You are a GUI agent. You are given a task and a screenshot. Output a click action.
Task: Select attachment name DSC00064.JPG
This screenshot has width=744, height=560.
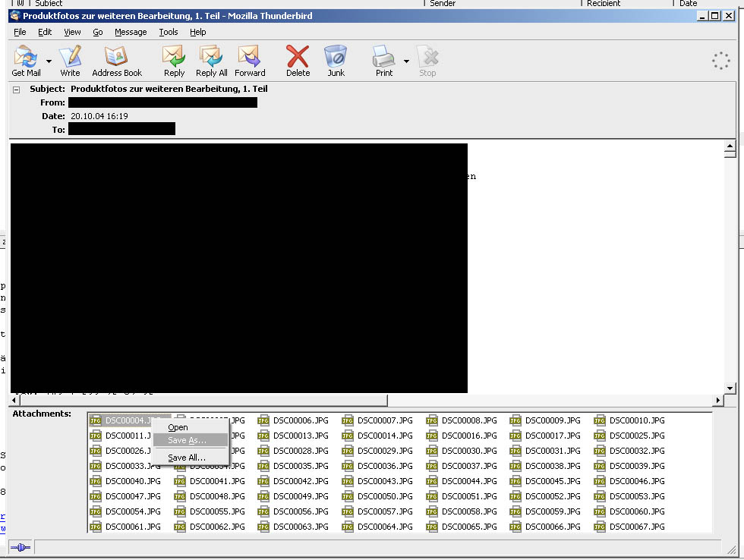click(x=385, y=527)
